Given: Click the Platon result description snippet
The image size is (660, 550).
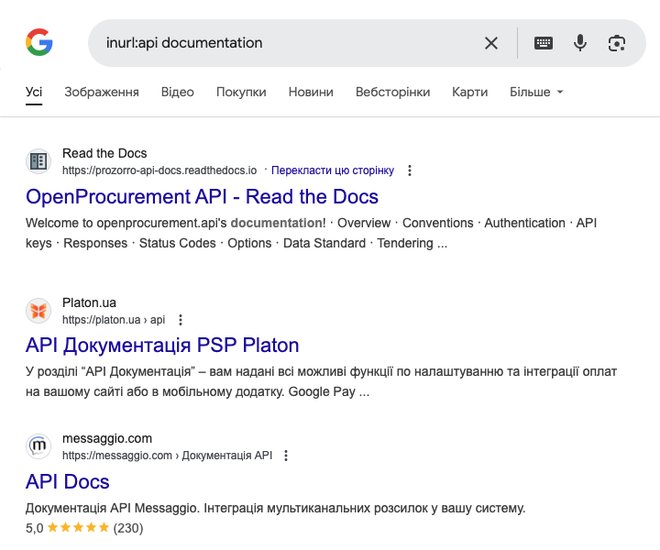Looking at the screenshot, I should pyautogui.click(x=321, y=382).
